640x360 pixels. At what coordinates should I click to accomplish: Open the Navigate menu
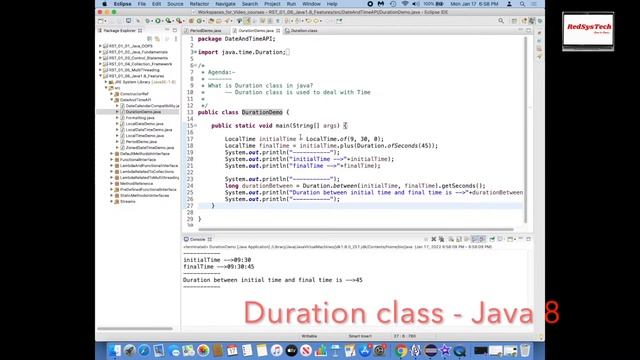[x=225, y=4]
